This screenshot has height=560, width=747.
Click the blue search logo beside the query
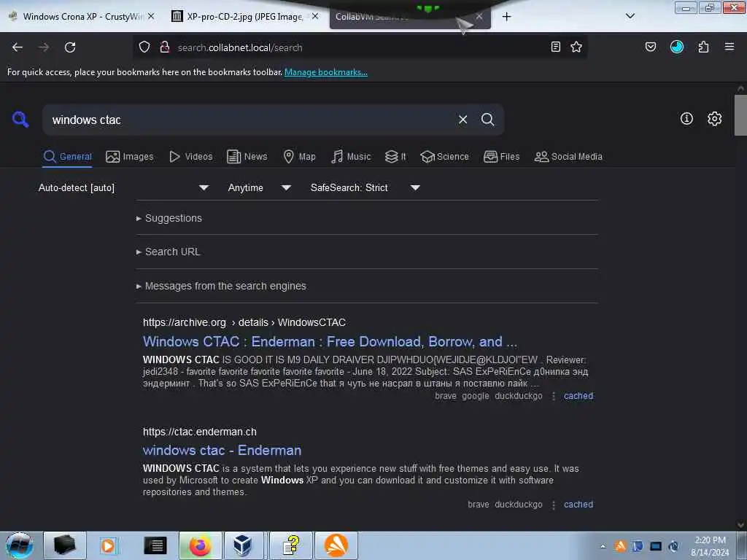click(x=20, y=119)
